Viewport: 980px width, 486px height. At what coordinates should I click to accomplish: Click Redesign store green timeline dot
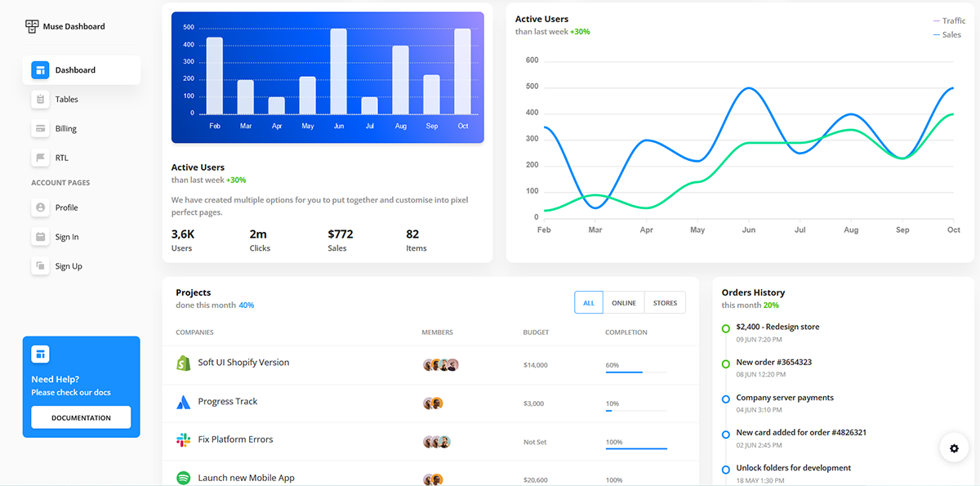tap(725, 328)
